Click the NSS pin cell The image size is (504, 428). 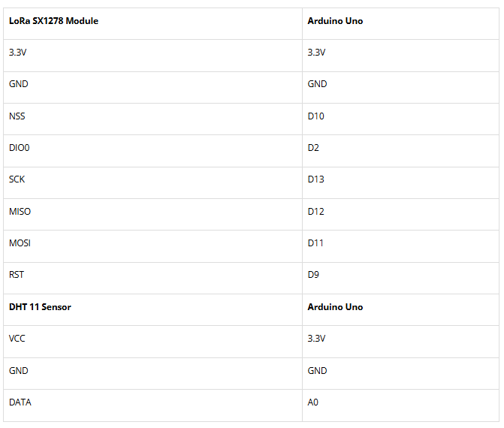(17, 116)
